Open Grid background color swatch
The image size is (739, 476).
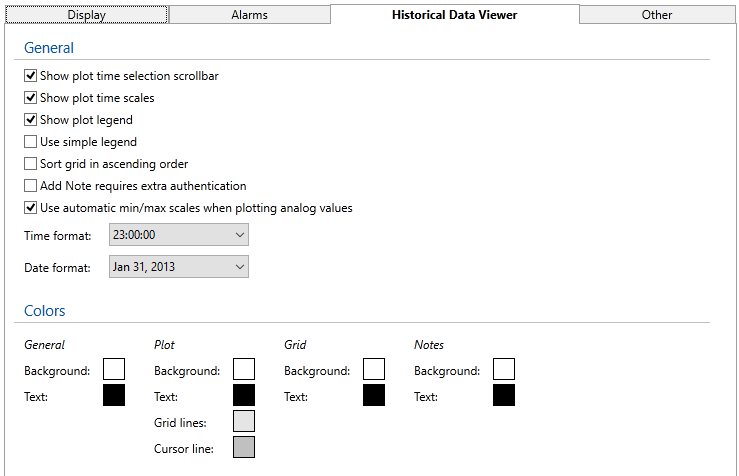pyautogui.click(x=374, y=370)
